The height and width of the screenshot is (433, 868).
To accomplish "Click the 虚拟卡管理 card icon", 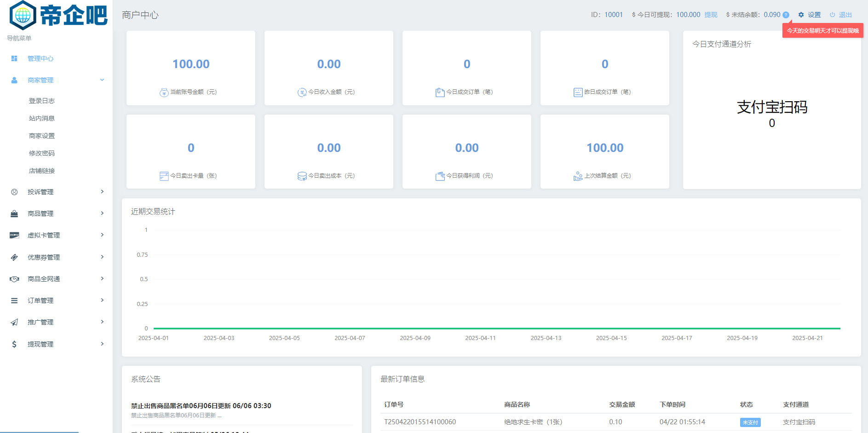I will (14, 235).
